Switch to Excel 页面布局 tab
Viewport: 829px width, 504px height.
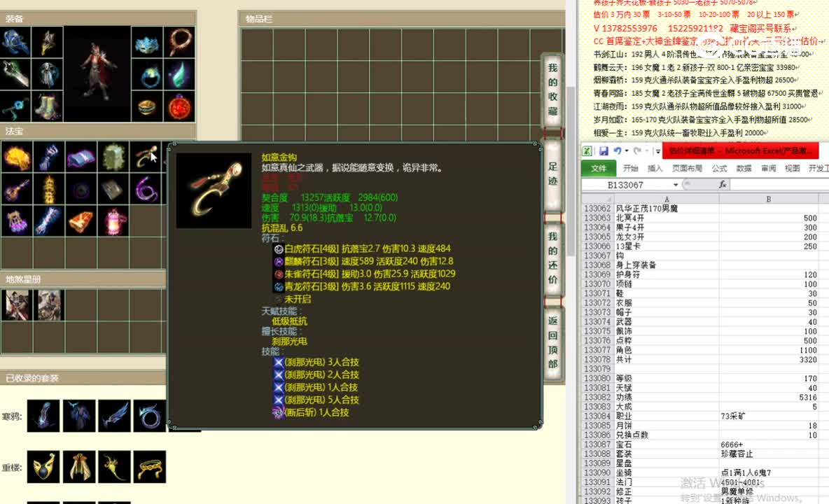[687, 168]
